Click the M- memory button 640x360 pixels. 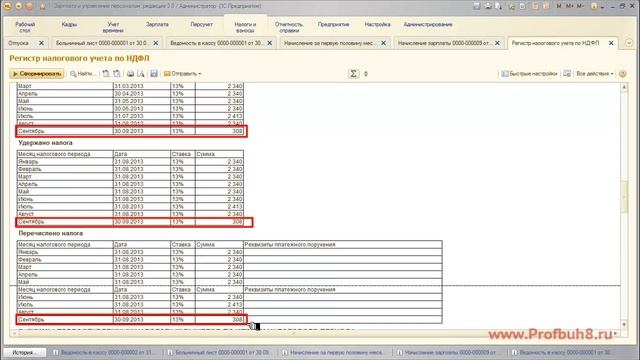coord(580,6)
